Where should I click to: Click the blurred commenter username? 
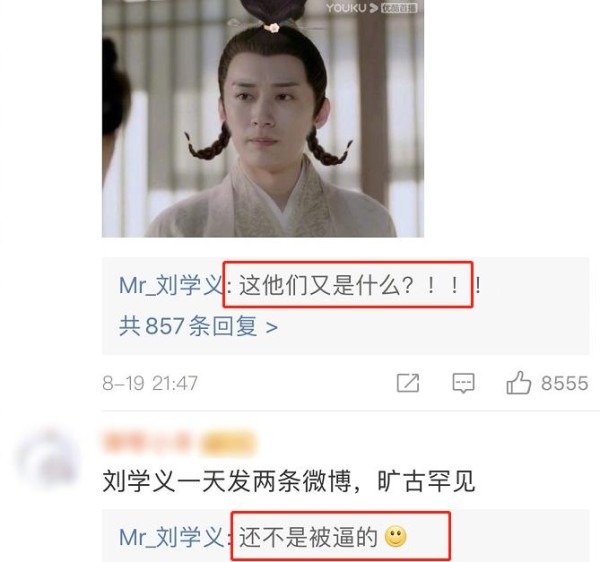[x=147, y=442]
